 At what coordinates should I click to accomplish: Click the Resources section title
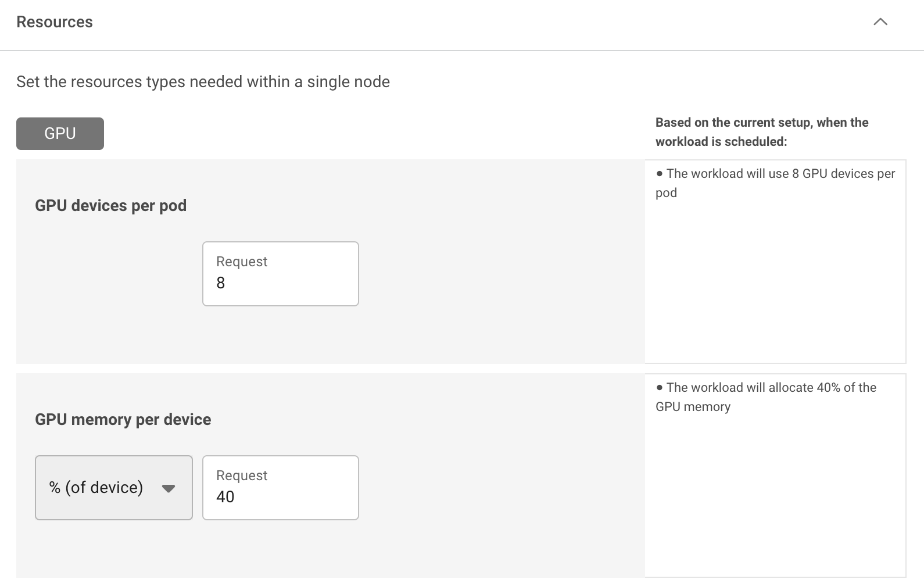coord(55,22)
